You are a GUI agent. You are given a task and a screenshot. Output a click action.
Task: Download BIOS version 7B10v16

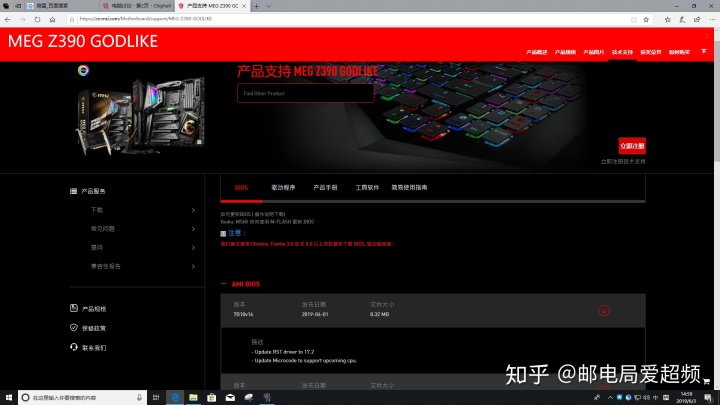pos(604,310)
